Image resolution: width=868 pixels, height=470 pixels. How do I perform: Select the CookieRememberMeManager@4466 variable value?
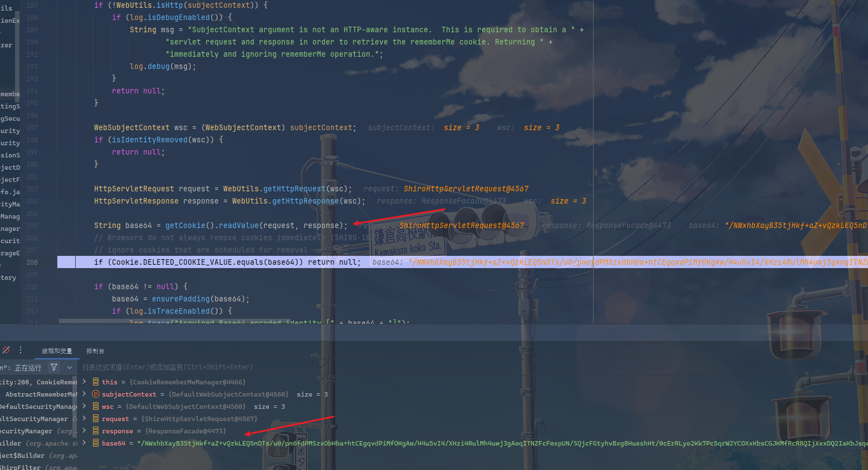tap(188, 382)
